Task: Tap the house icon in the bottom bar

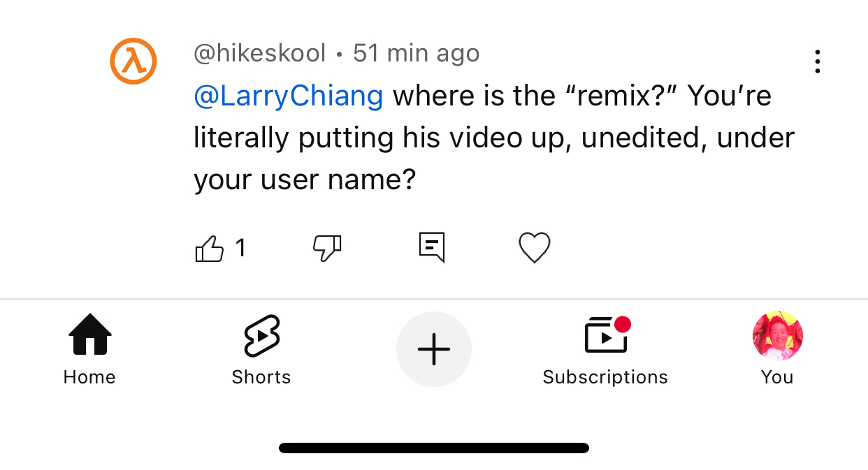Action: coord(89,335)
